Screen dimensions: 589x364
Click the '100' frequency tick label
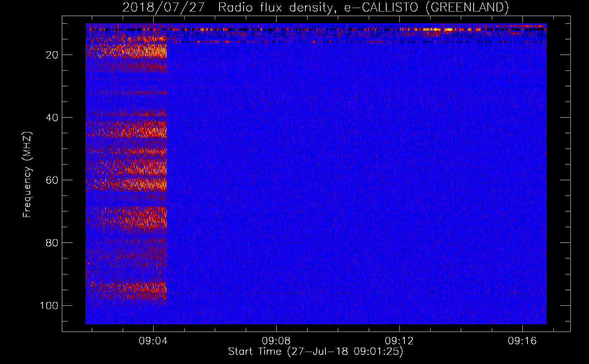coord(49,305)
